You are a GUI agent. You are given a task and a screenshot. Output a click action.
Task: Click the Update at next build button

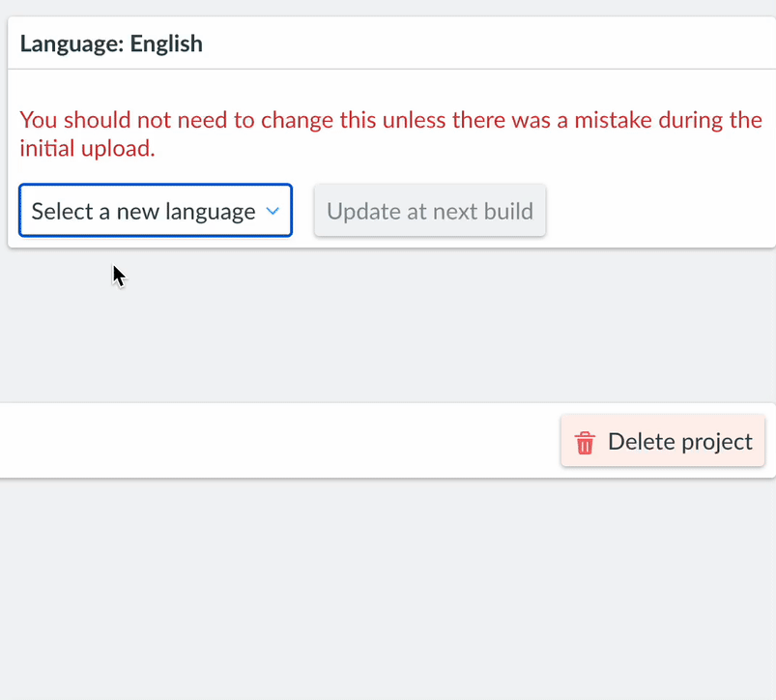pyautogui.click(x=430, y=211)
